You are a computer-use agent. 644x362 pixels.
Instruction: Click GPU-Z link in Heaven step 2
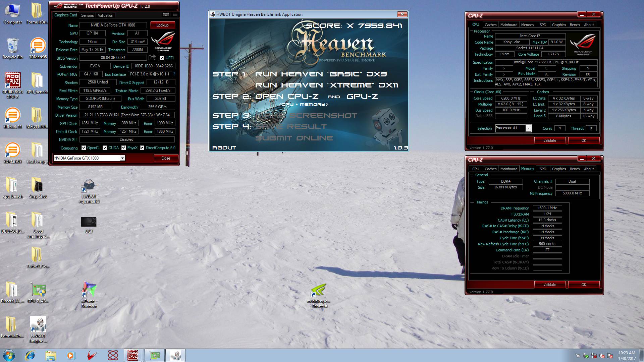(x=362, y=97)
